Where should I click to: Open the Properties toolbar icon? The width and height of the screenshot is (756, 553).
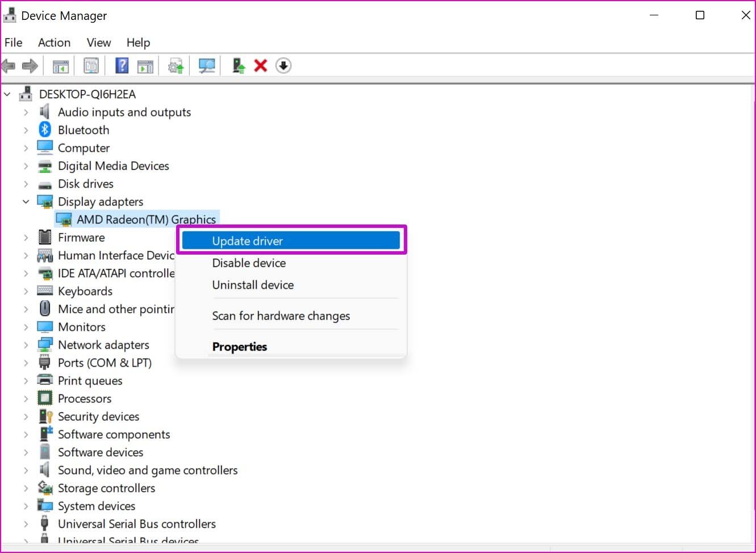tap(91, 66)
